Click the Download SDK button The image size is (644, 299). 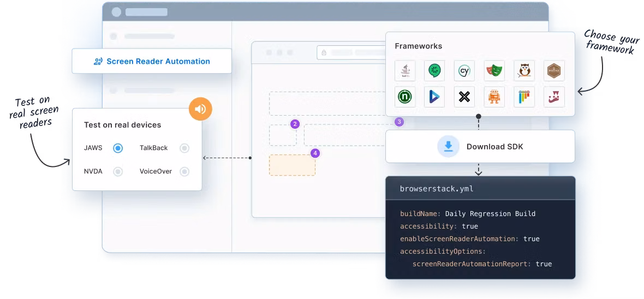point(480,146)
